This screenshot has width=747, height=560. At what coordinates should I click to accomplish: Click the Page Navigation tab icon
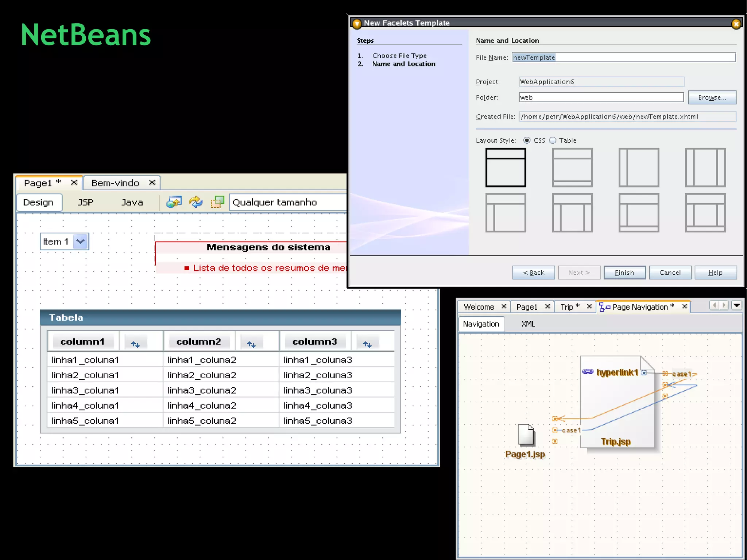pos(605,307)
